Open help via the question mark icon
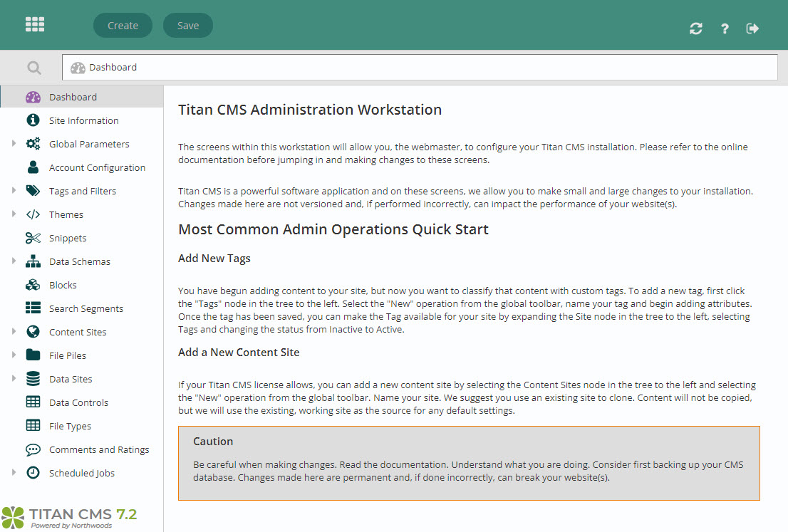The height and width of the screenshot is (532, 788). (724, 28)
